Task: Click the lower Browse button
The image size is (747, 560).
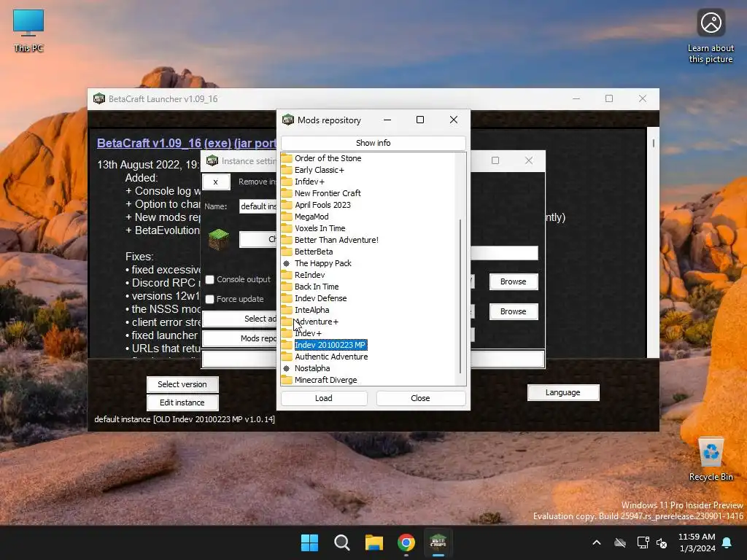Action: point(514,311)
